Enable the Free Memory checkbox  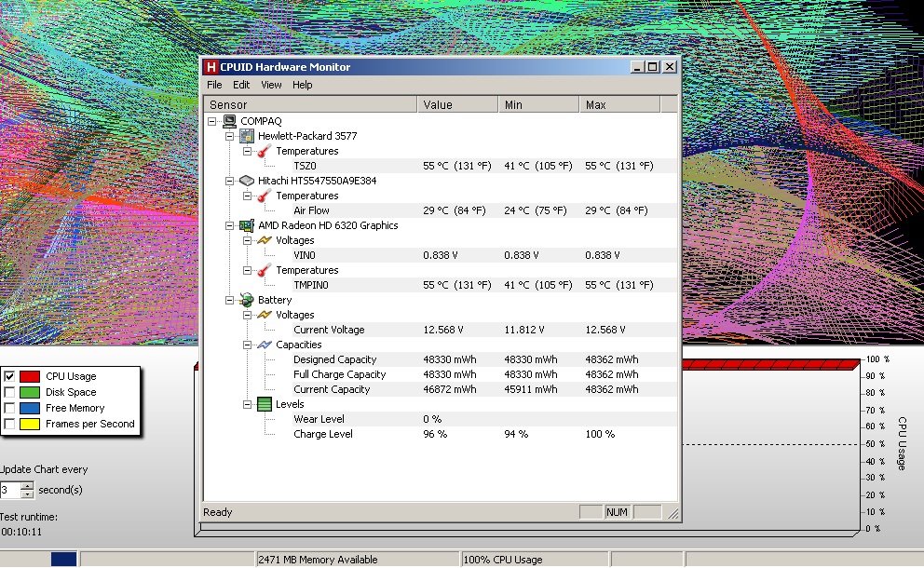point(9,408)
